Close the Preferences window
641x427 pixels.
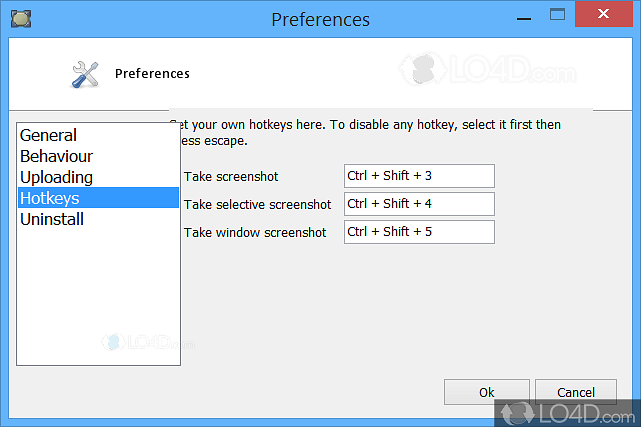(x=603, y=14)
